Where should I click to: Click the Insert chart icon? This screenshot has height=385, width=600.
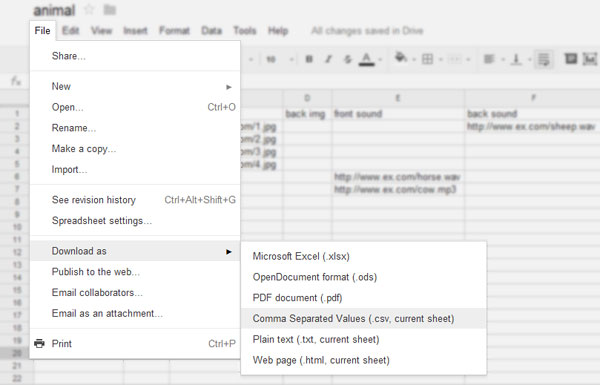pyautogui.click(x=590, y=59)
